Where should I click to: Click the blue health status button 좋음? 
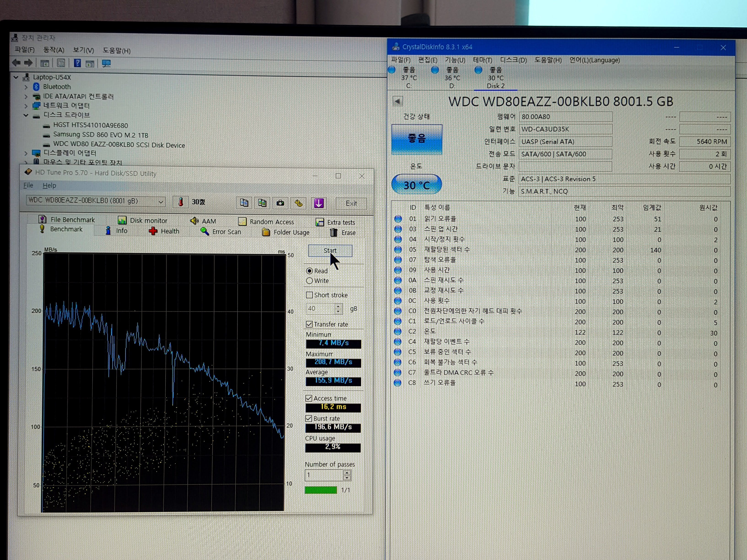click(x=417, y=139)
